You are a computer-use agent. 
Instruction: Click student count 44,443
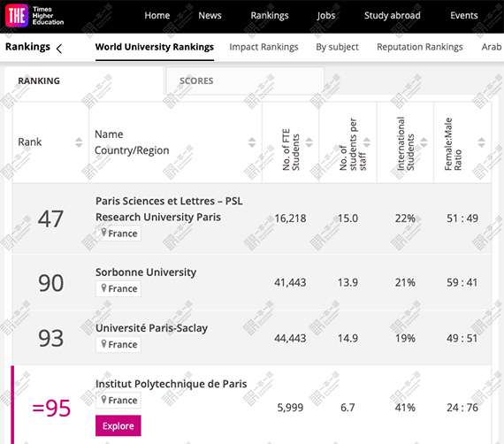(x=290, y=338)
